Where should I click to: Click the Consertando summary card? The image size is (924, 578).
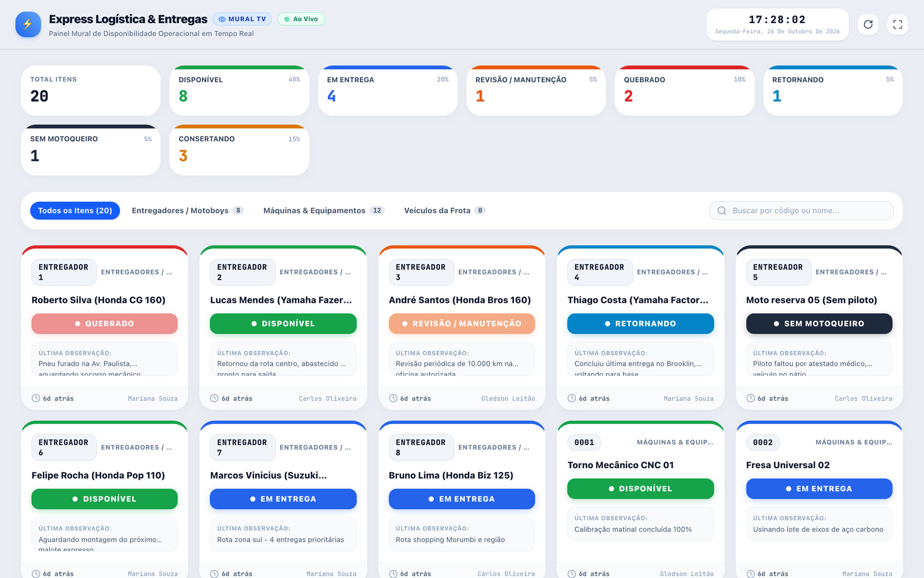239,150
